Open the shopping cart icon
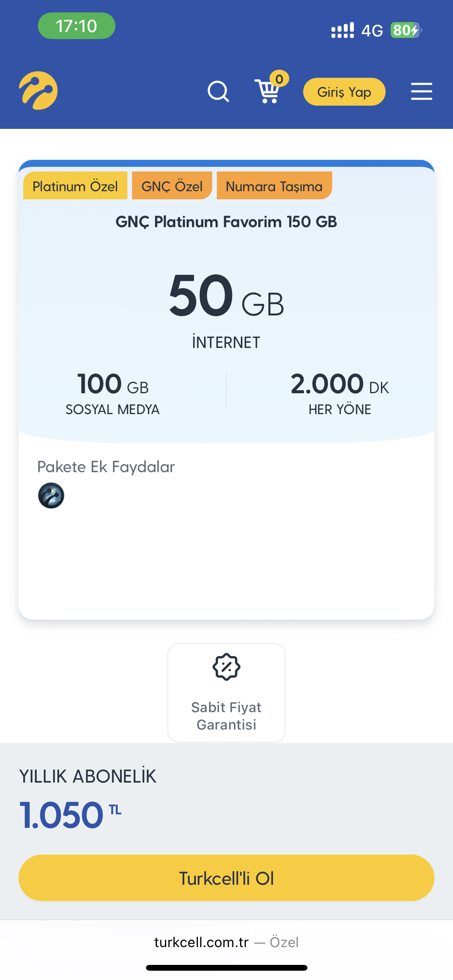 pos(267,91)
